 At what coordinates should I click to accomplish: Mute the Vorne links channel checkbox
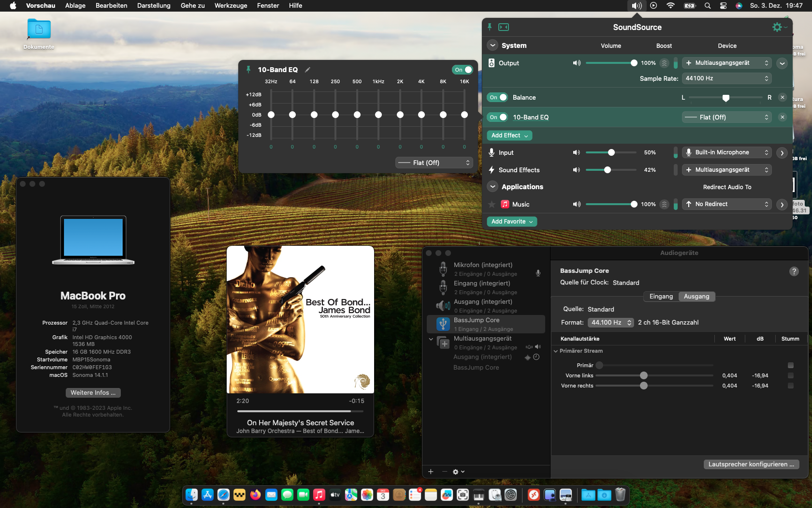pyautogui.click(x=791, y=375)
